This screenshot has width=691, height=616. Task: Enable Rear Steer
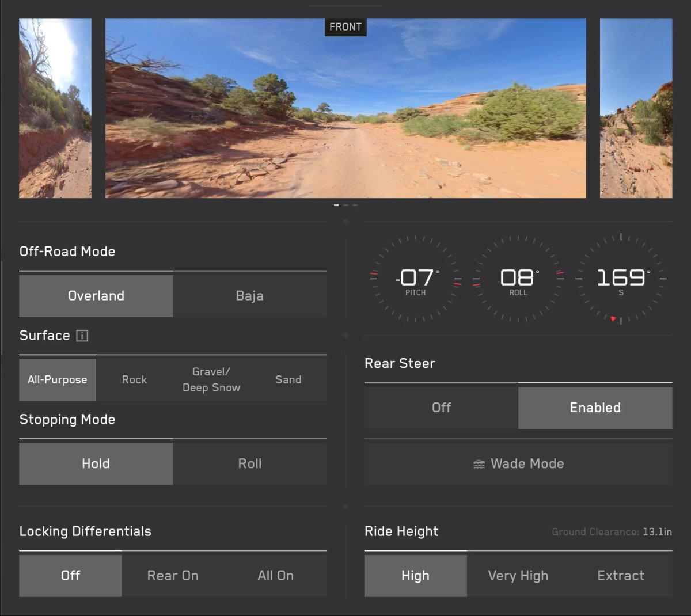click(595, 408)
